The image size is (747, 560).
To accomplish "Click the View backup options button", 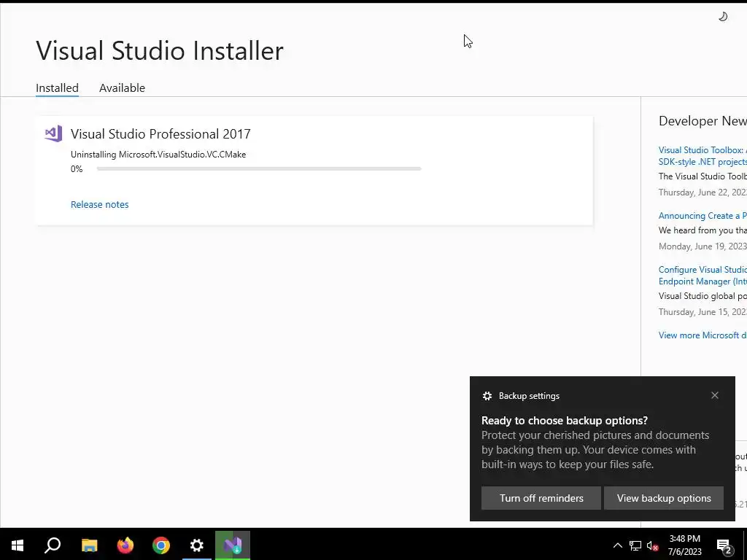I will [x=664, y=498].
